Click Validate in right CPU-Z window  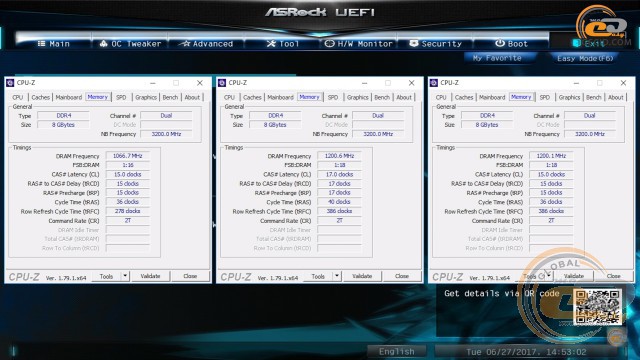pos(574,276)
